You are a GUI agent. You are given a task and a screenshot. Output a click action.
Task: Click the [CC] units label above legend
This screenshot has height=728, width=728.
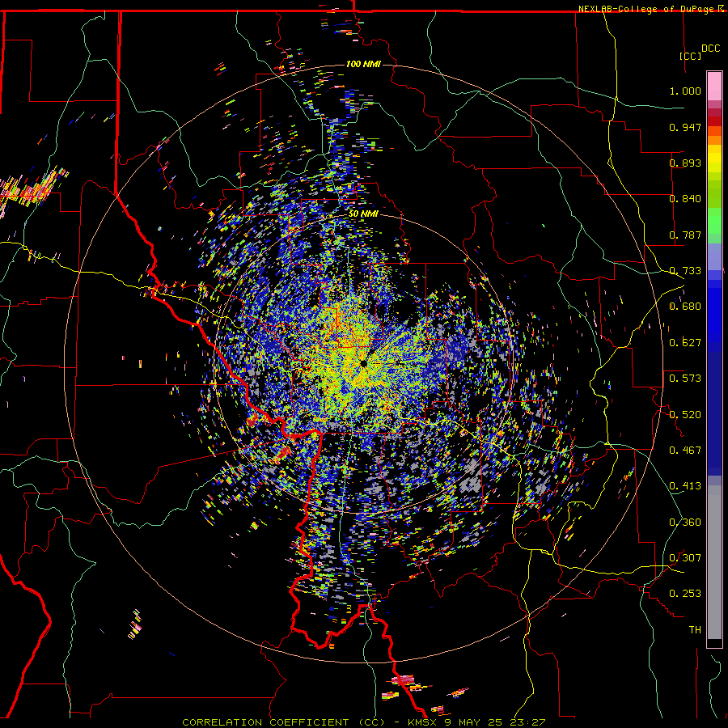pos(691,56)
